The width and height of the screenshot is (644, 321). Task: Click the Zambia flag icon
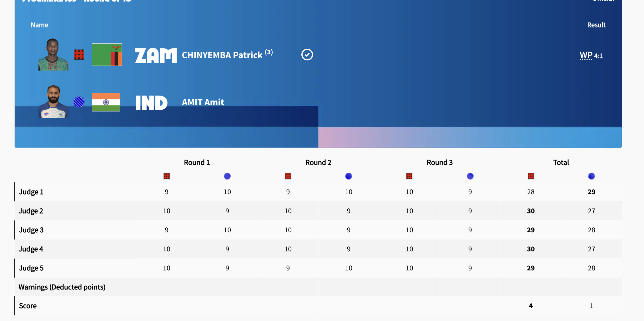point(107,55)
